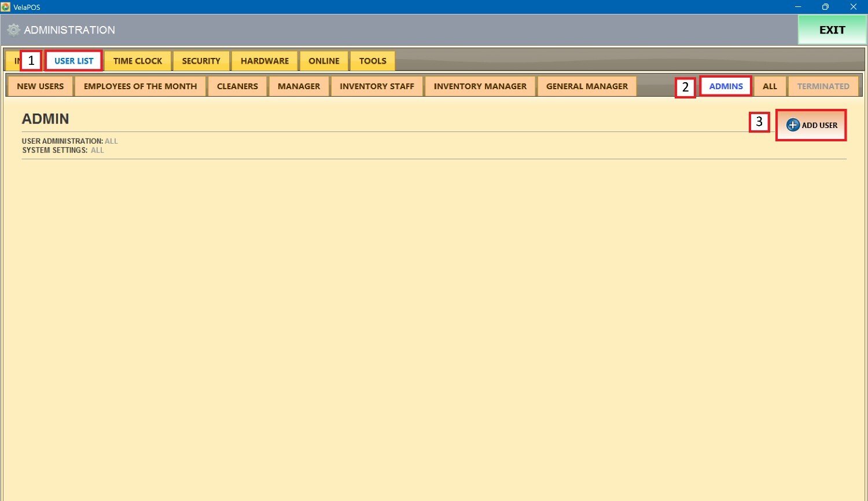Switch to the TIME CLOCK tab
This screenshot has width=868, height=501.
click(138, 61)
